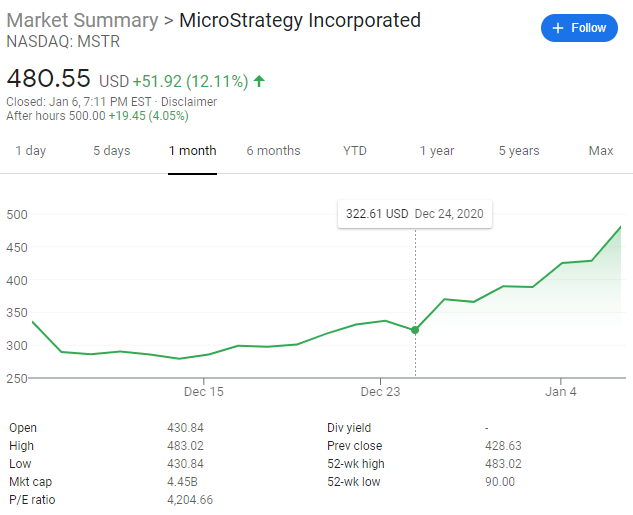Click the 52-wk high label
This screenshot has width=633, height=515.
click(356, 464)
